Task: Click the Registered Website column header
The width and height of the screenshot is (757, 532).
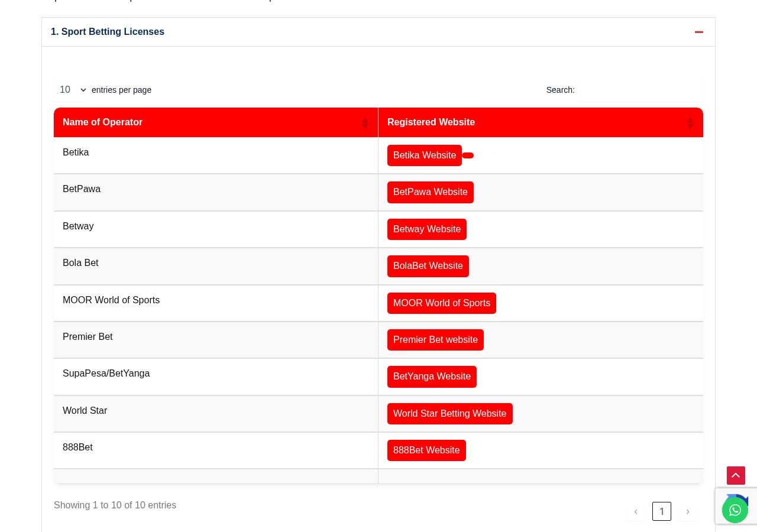Action: (541, 122)
